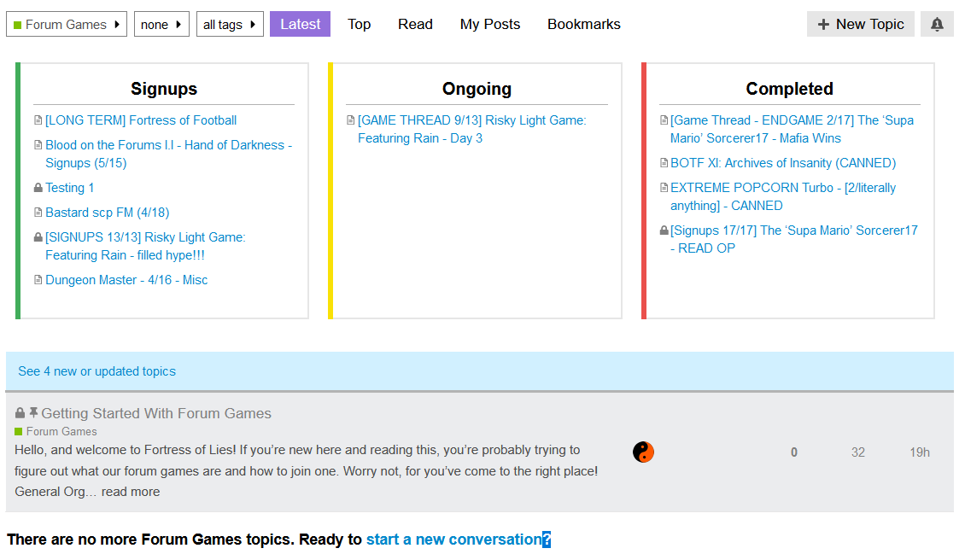
Task: Open [Signups 17/17] Supa Mario Sorcerer17 READ OP
Action: 794,239
